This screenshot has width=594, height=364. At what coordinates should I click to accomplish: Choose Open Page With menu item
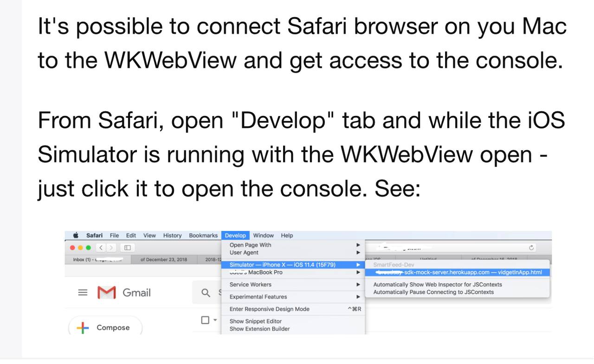point(294,245)
